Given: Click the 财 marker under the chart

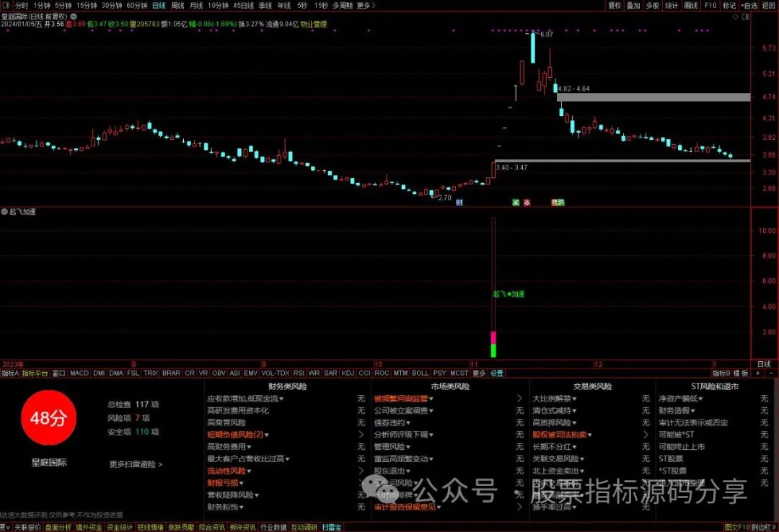Looking at the screenshot, I should point(459,203).
